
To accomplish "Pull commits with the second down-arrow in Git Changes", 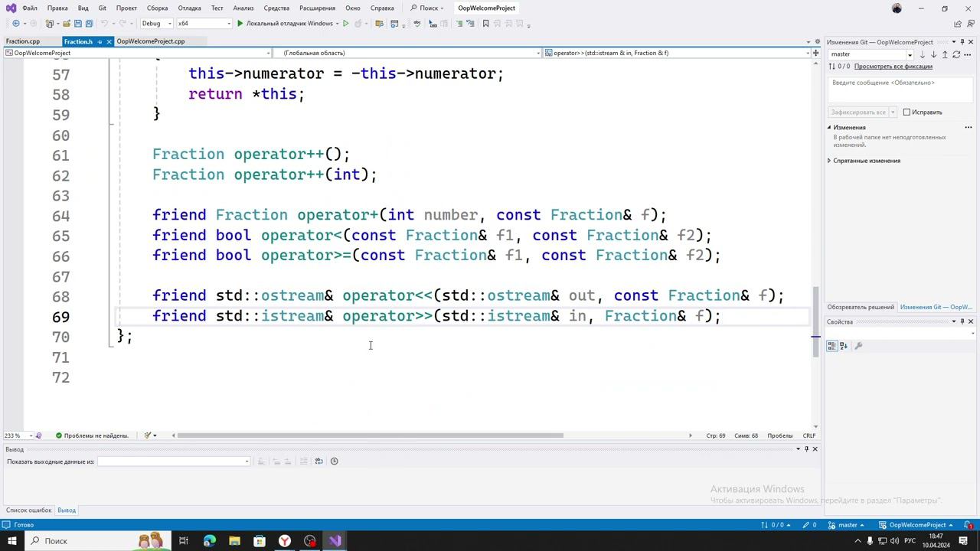I will 933,54.
